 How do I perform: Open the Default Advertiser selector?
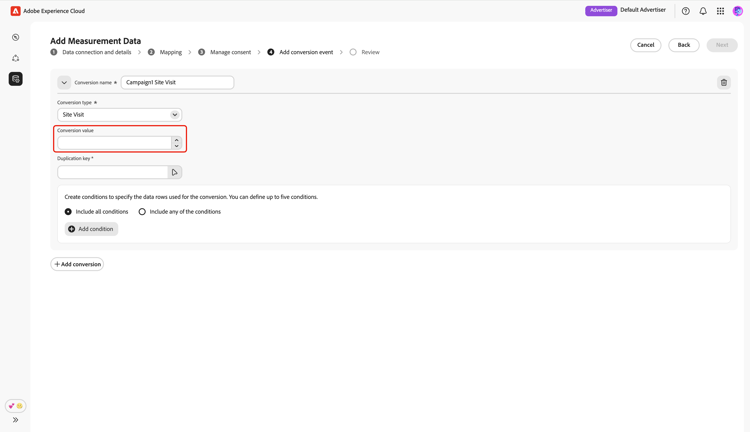(643, 10)
